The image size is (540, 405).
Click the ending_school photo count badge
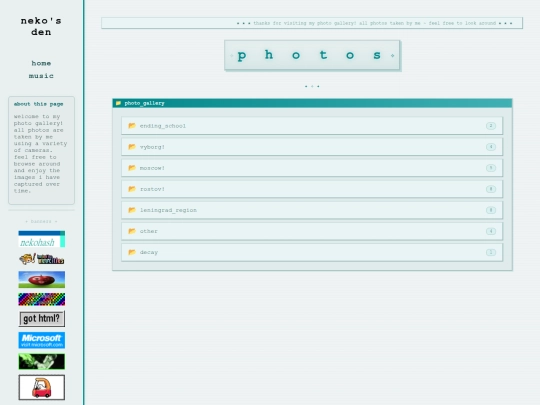tap(491, 126)
